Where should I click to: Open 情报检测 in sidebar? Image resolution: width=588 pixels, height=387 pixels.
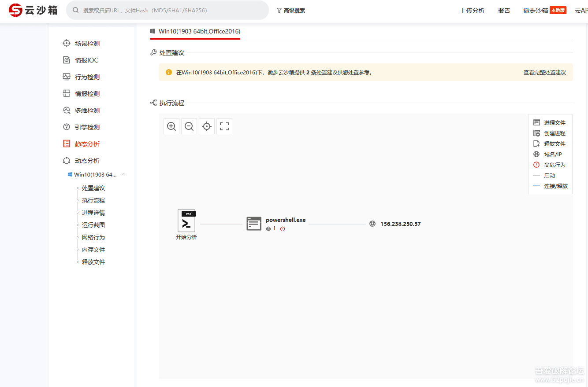pos(87,93)
